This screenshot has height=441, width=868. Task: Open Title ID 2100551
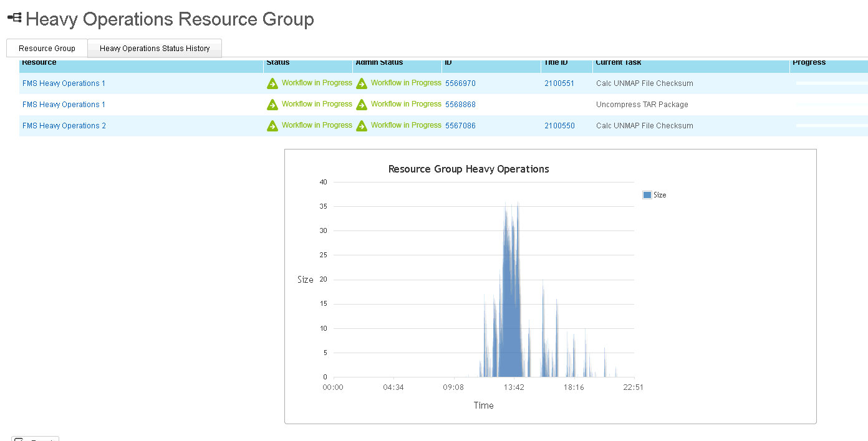(x=559, y=83)
